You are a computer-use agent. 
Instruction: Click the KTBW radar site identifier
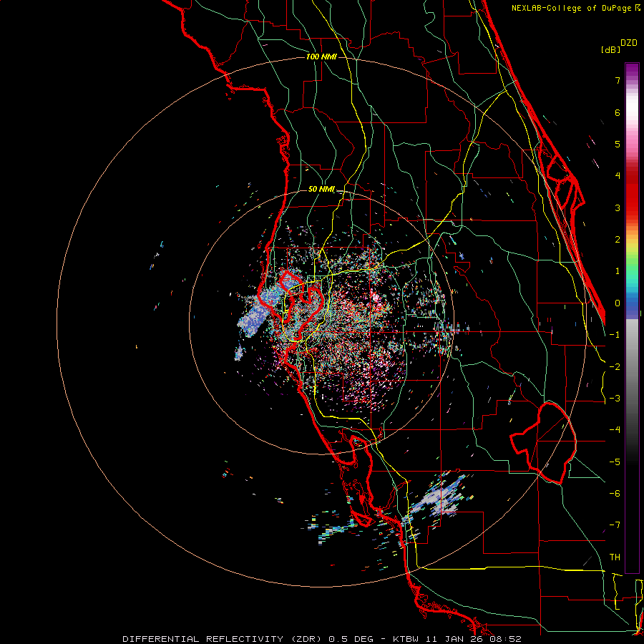click(406, 639)
